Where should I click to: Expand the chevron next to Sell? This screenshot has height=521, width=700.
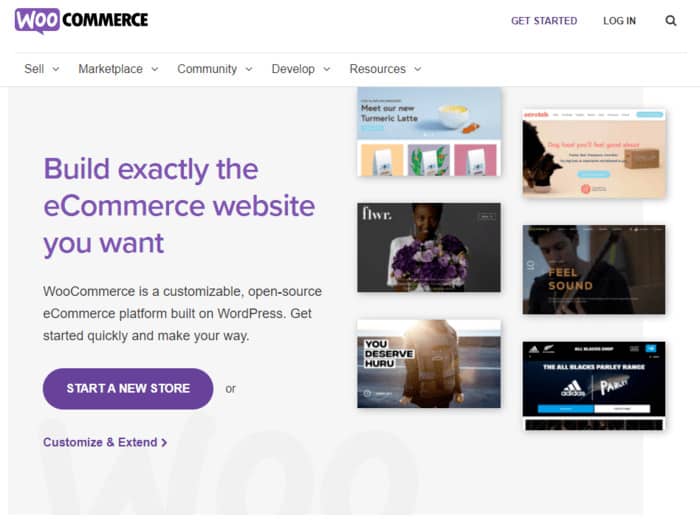[x=56, y=69]
